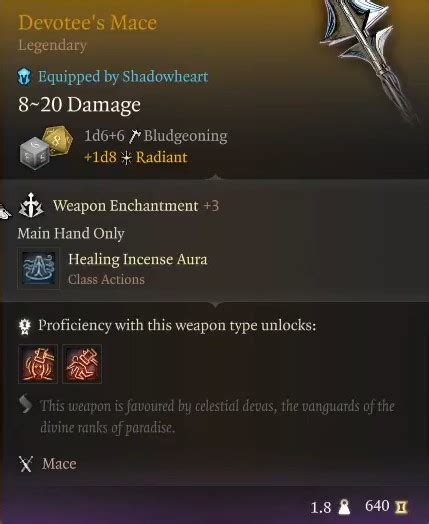Screen dimensions: 429x524
Task: Click the Equipped by Shadowheart text
Action: pyautogui.click(x=123, y=77)
